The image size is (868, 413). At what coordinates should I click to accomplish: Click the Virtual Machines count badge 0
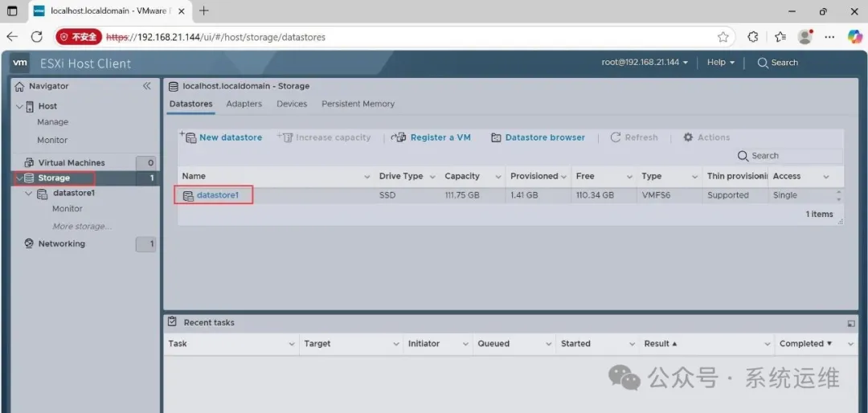click(146, 163)
